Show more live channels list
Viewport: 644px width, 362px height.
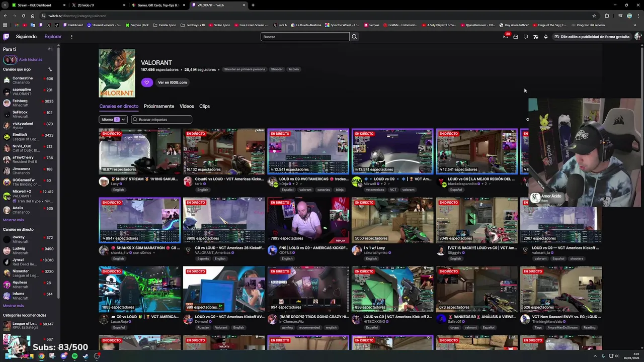click(13, 306)
